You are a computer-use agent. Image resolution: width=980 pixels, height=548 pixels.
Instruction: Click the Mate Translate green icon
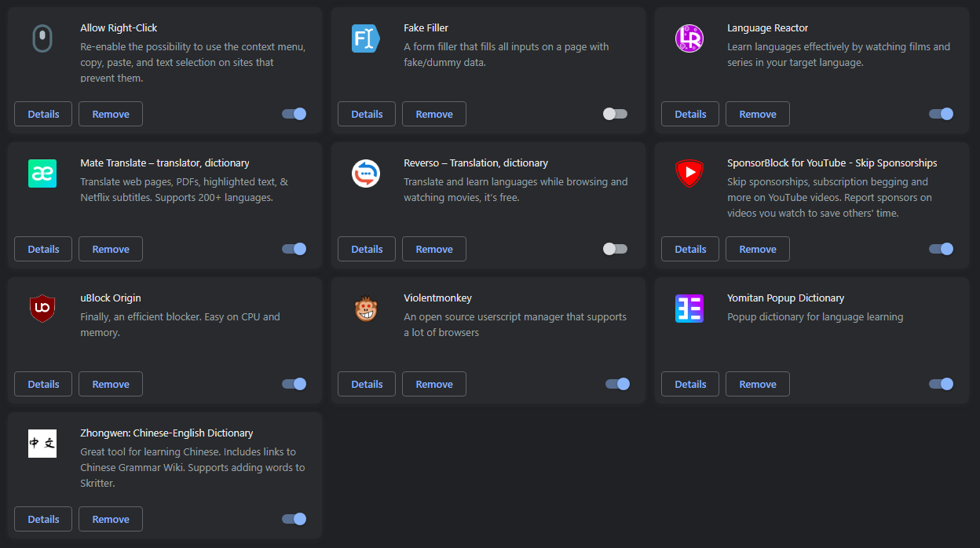click(42, 174)
